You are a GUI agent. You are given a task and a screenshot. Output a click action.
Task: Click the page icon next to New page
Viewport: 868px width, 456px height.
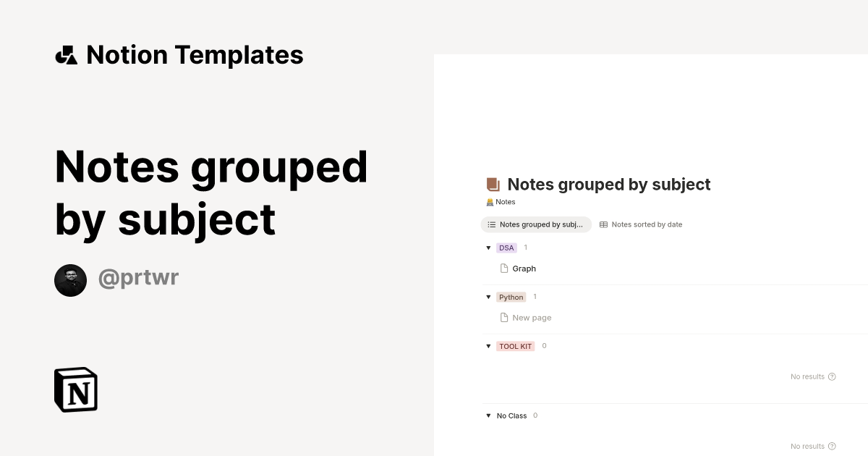pyautogui.click(x=503, y=317)
